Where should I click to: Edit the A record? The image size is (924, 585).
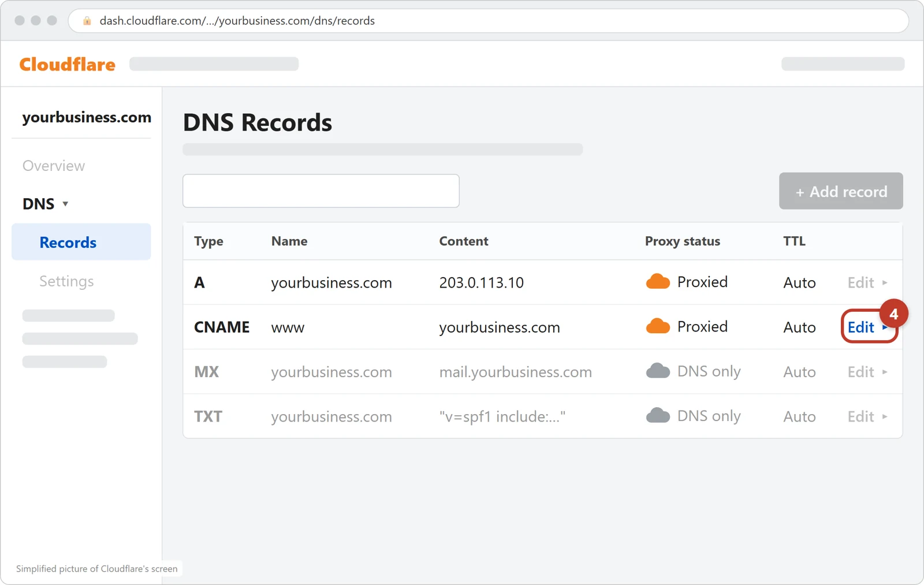click(867, 282)
